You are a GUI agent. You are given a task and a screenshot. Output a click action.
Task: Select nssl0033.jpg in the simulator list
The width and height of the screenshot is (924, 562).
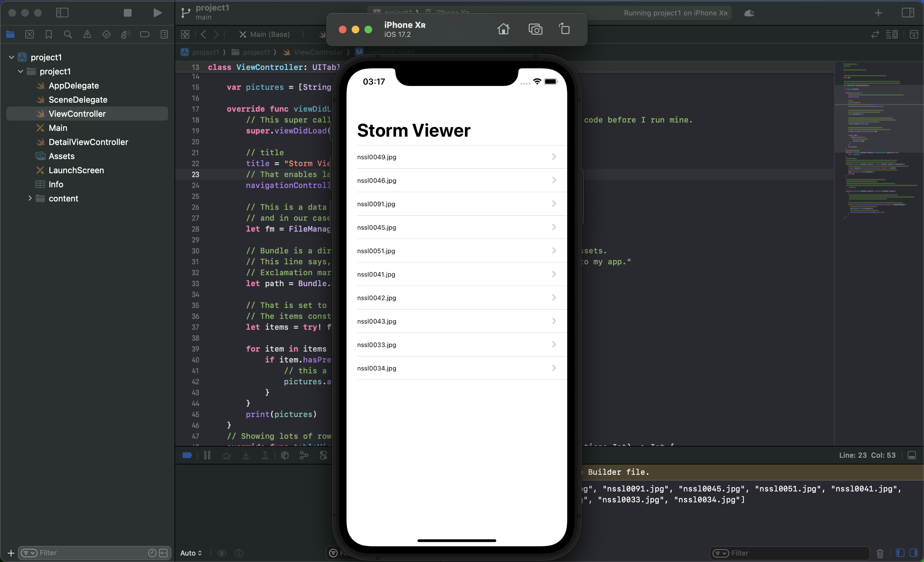click(457, 345)
